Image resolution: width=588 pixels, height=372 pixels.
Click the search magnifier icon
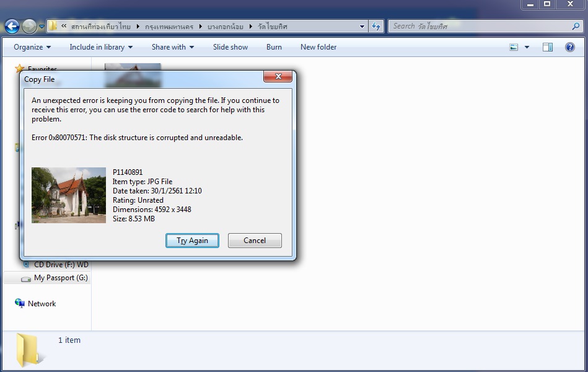tap(576, 26)
